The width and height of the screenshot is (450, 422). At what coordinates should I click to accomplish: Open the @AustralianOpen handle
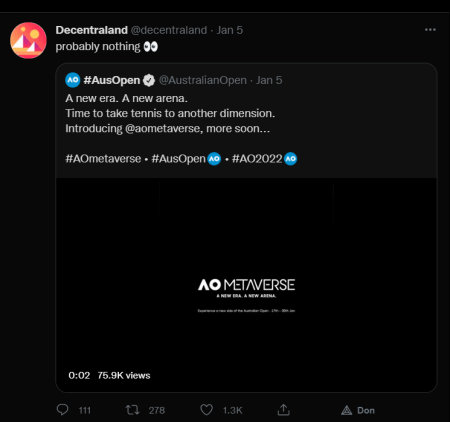click(x=203, y=80)
